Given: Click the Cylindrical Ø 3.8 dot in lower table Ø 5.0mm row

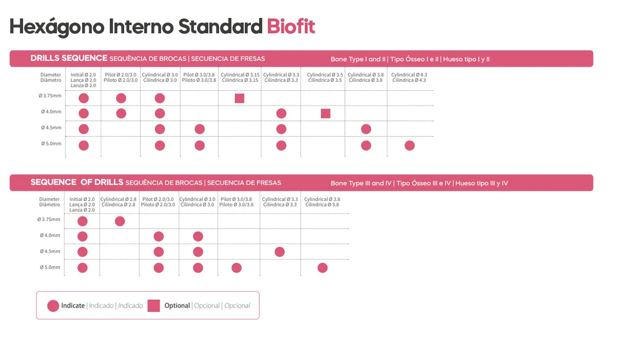Looking at the screenshot, I should (x=322, y=268).
